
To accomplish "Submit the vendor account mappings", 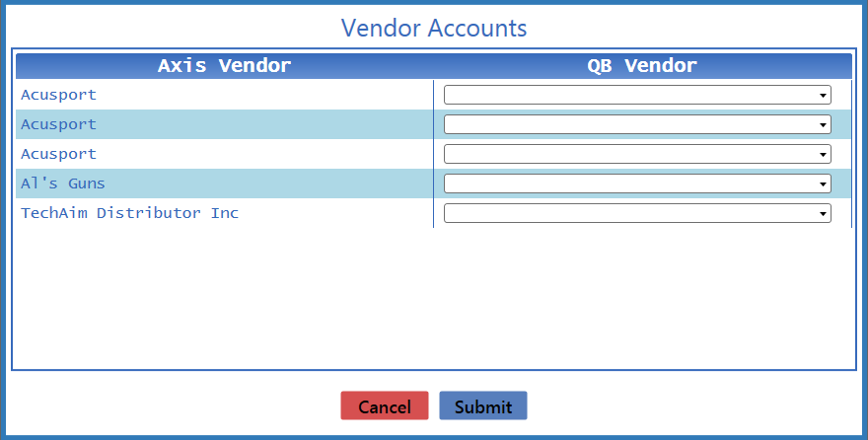I will 483,405.
